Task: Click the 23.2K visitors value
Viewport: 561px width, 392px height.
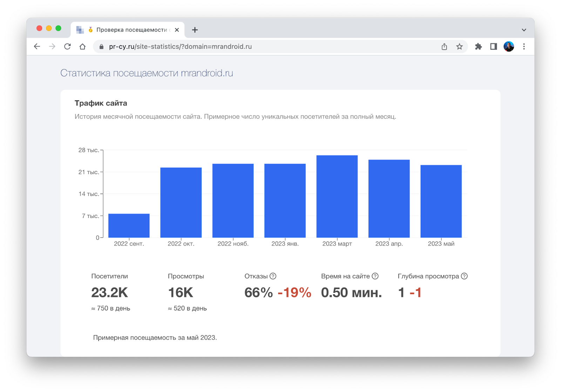Action: click(109, 293)
